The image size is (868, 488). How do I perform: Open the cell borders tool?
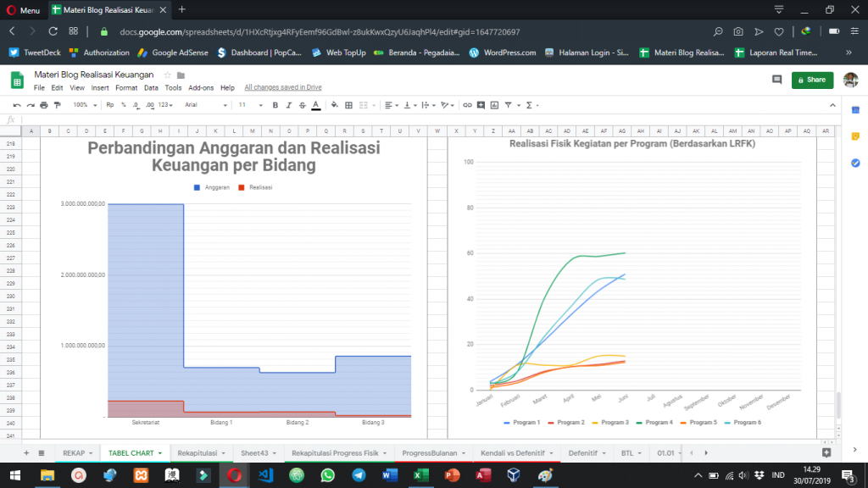[x=348, y=105]
